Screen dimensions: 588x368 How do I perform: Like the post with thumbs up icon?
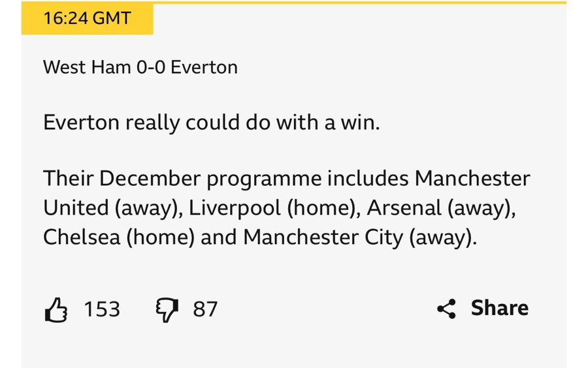coord(56,309)
